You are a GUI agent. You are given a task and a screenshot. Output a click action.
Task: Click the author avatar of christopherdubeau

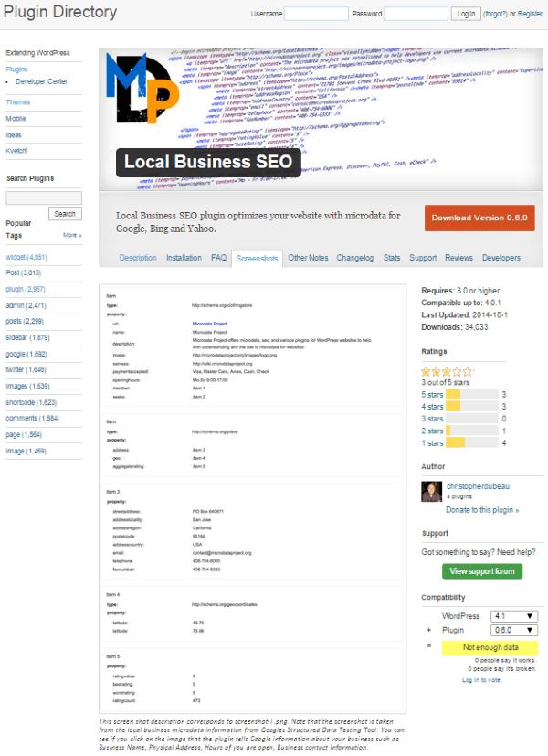click(x=432, y=492)
